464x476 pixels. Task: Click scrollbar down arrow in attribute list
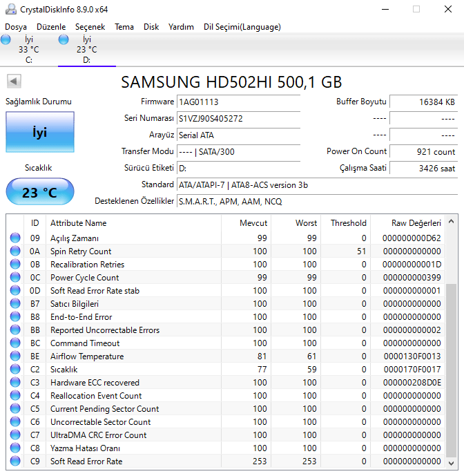tap(451, 464)
